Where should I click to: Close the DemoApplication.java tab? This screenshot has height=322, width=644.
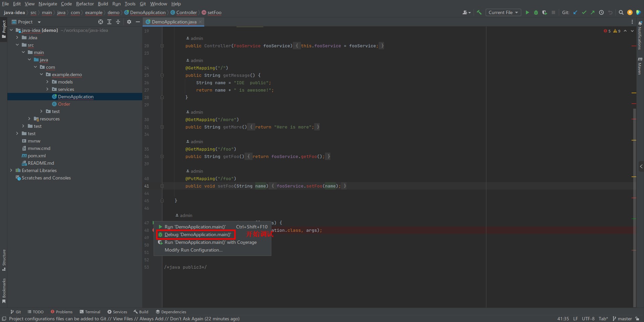pyautogui.click(x=200, y=22)
